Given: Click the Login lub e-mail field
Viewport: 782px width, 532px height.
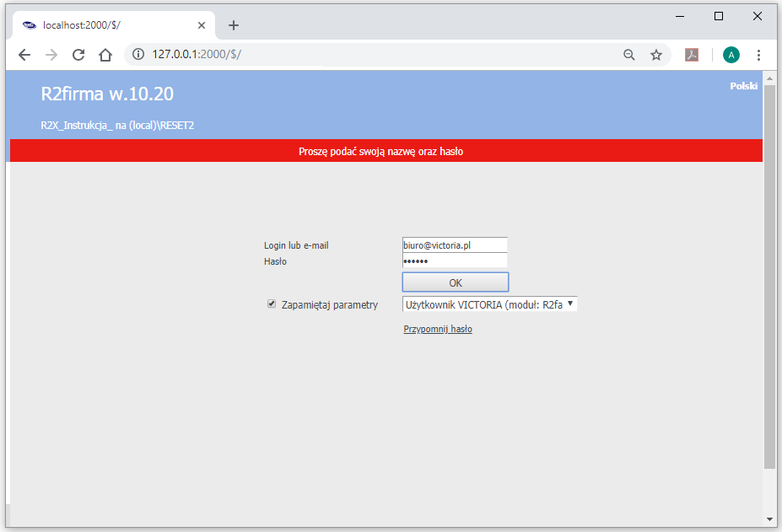Looking at the screenshot, I should coord(455,245).
